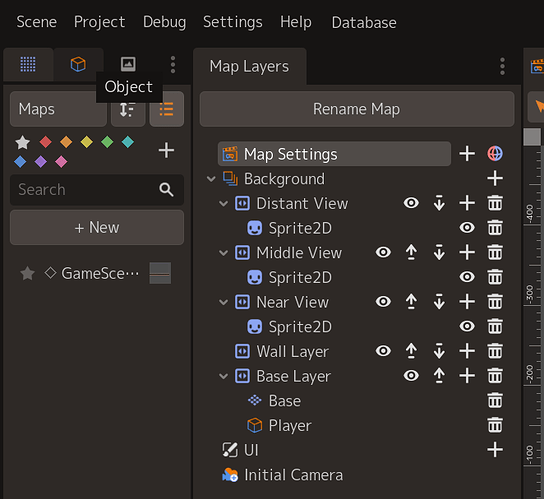Open Map Layers panel three-dot menu

tap(502, 66)
